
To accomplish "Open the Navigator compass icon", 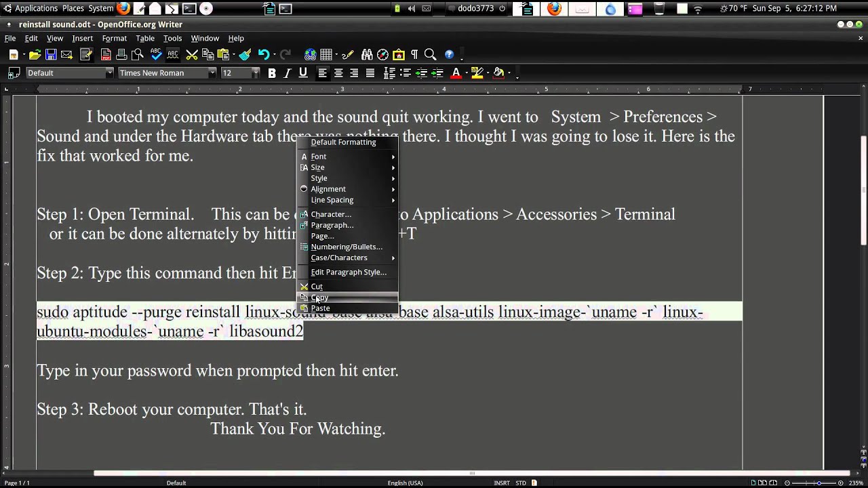I will pyautogui.click(x=382, y=55).
